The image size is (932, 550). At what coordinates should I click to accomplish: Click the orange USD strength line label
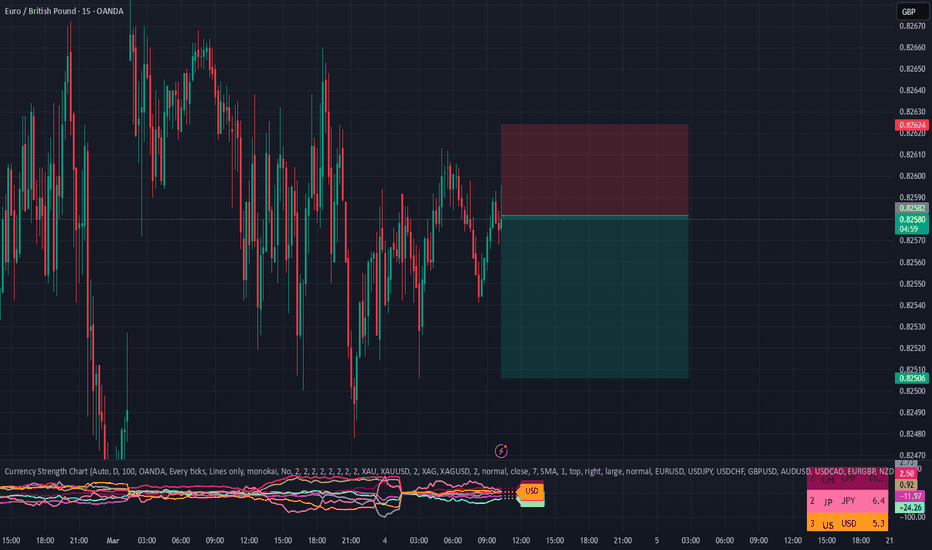[x=531, y=491]
